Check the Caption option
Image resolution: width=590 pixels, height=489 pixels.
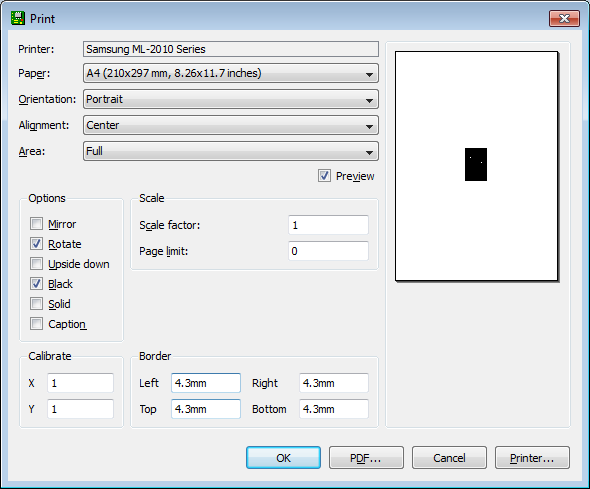coord(36,323)
